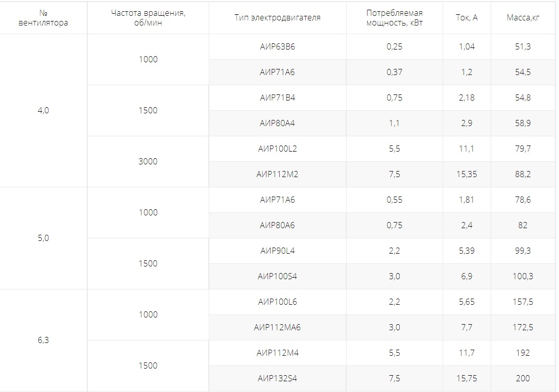The width and height of the screenshot is (559, 392).
Task: Select the АИР132S4 motor cell
Action: pos(277,378)
